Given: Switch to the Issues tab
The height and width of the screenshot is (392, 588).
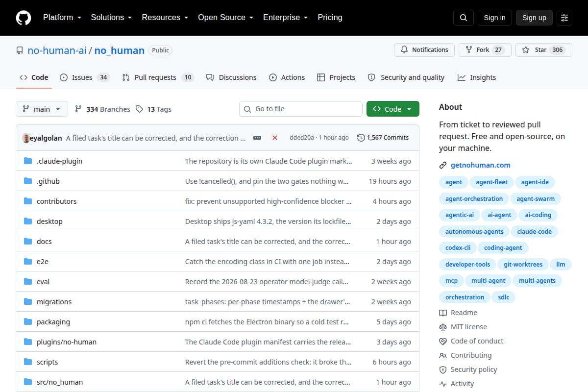Looking at the screenshot, I should coord(84,77).
